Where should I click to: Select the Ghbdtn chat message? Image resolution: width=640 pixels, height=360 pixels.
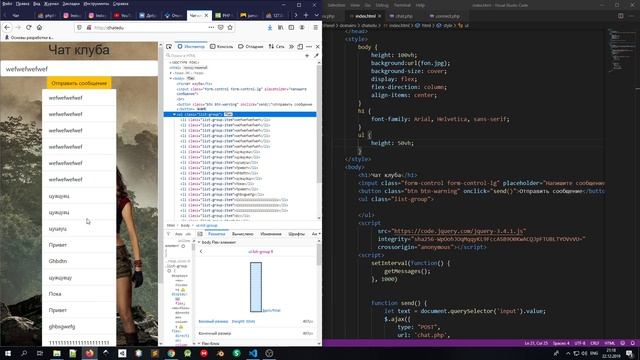[x=79, y=261]
